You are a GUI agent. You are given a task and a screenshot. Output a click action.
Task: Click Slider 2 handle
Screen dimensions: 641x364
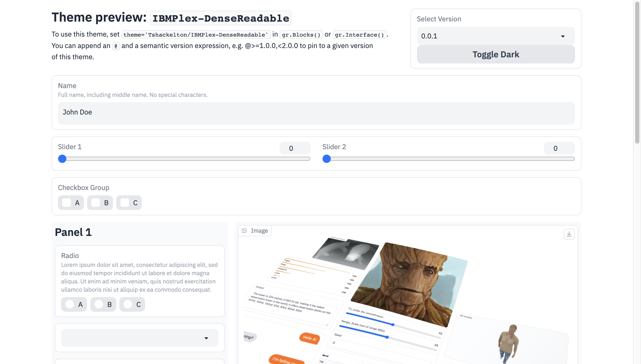coord(326,159)
